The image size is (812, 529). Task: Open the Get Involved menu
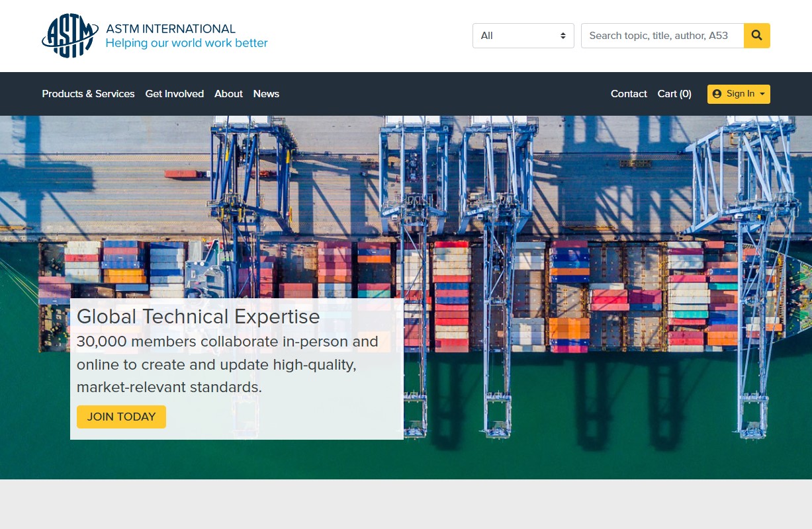175,94
